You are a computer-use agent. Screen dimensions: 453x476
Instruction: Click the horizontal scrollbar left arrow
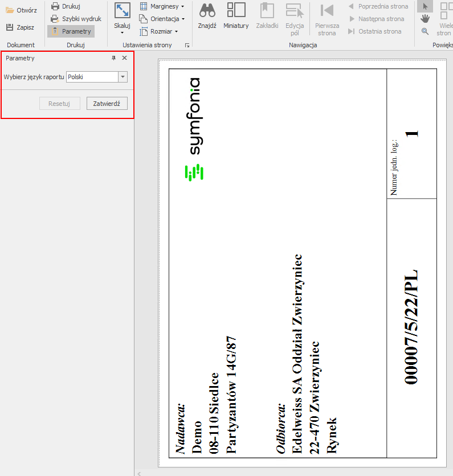[140, 473]
